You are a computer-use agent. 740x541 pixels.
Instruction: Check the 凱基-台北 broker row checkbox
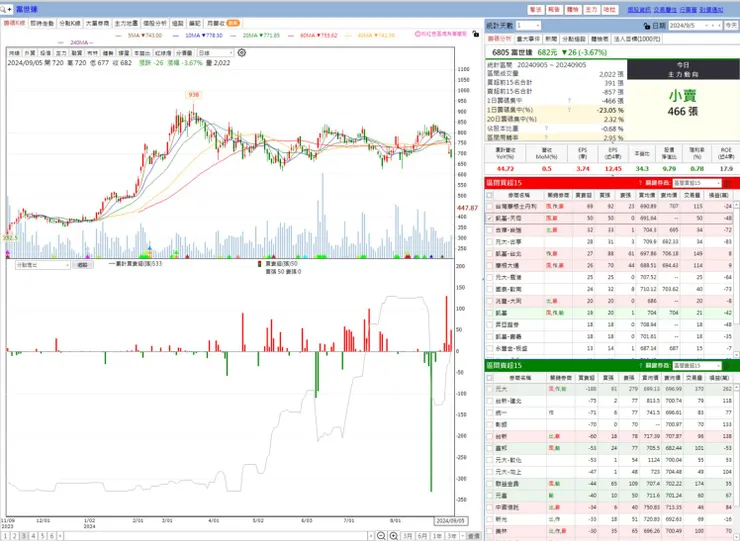point(489,254)
